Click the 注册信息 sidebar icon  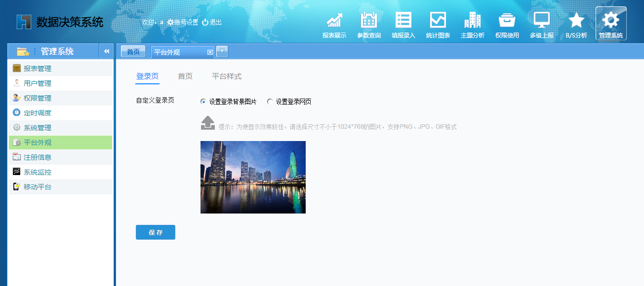[x=17, y=157]
